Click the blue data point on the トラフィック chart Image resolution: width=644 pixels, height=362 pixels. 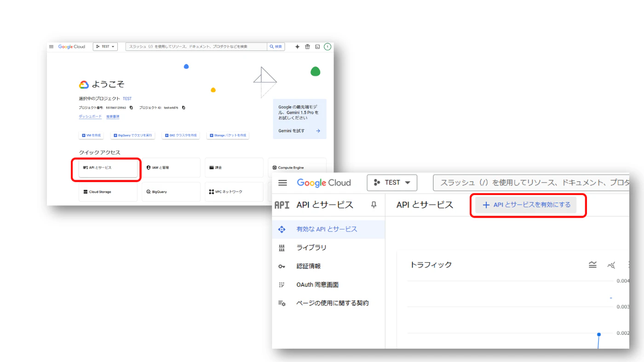(599, 334)
